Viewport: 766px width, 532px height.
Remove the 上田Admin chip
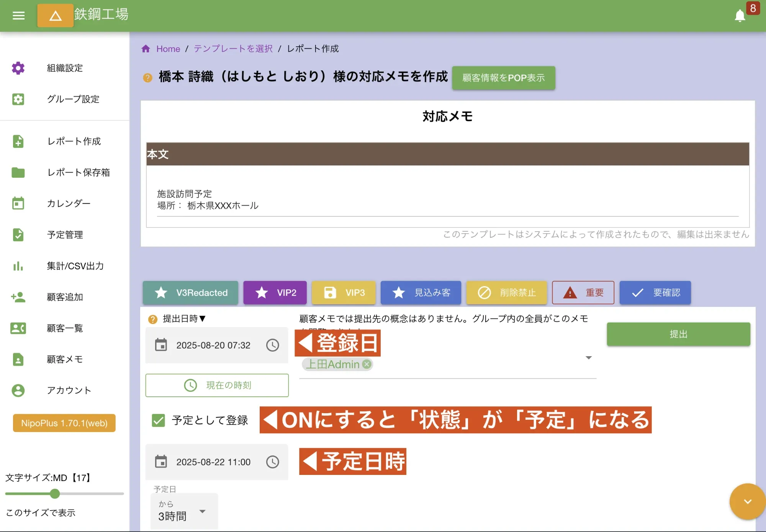pos(367,364)
